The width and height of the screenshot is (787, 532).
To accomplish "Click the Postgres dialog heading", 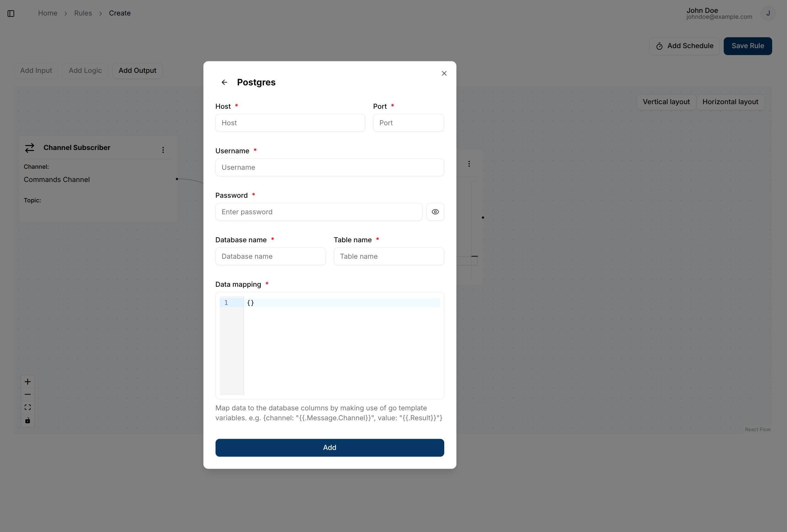I will pos(256,82).
